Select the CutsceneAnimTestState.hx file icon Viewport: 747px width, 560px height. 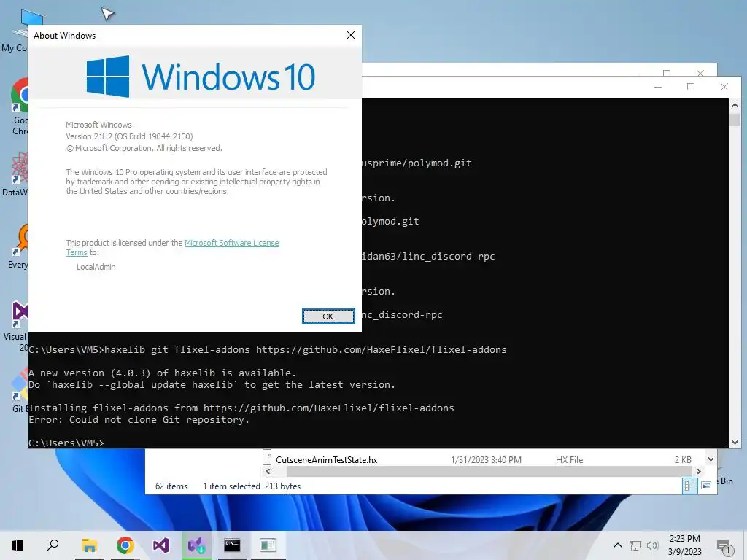point(267,459)
